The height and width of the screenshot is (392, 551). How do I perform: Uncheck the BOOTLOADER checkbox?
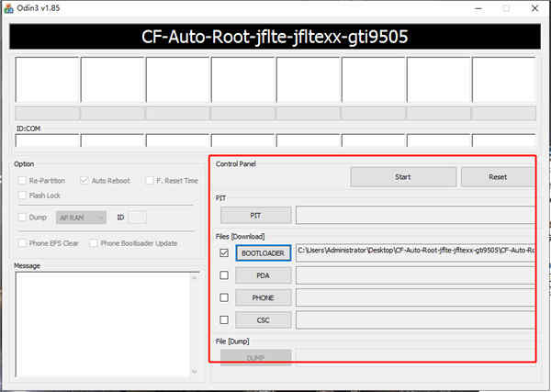(x=224, y=252)
